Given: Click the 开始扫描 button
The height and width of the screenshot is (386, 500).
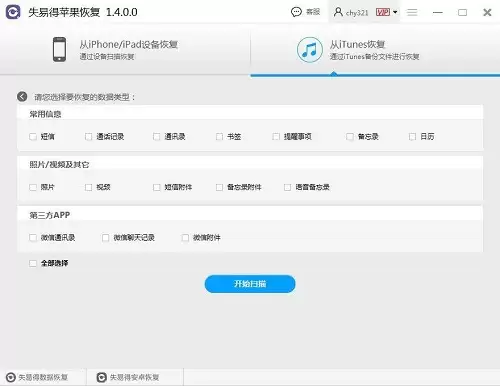Looking at the screenshot, I should [250, 284].
